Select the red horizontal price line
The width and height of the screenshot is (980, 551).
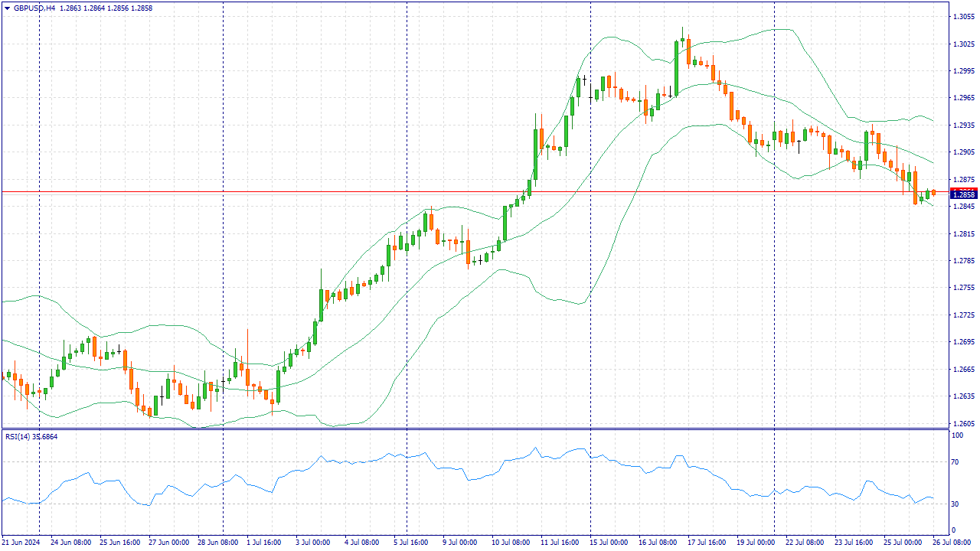click(x=459, y=191)
